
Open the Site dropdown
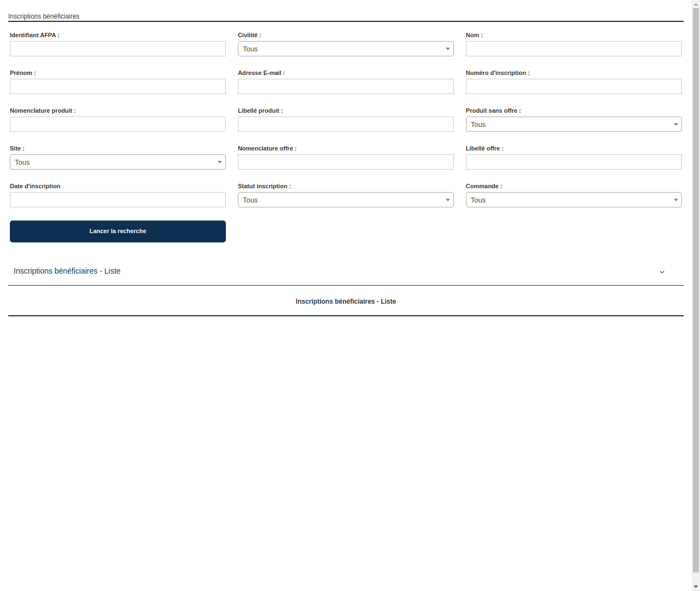(x=118, y=162)
